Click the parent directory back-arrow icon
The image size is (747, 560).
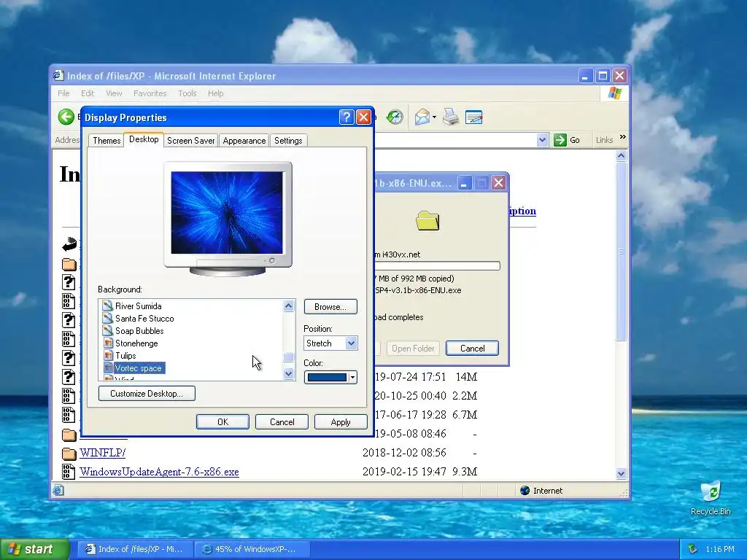tap(69, 244)
